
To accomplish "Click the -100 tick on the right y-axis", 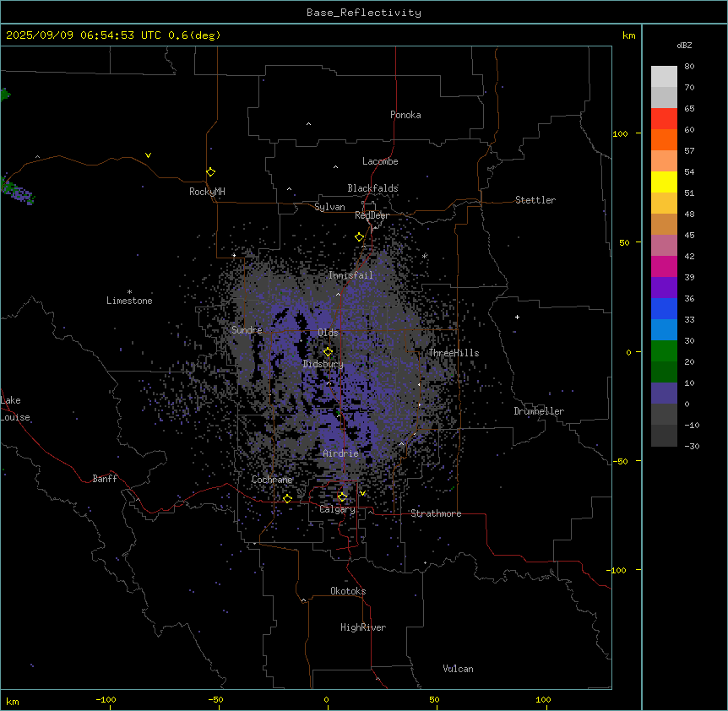I will [617, 570].
